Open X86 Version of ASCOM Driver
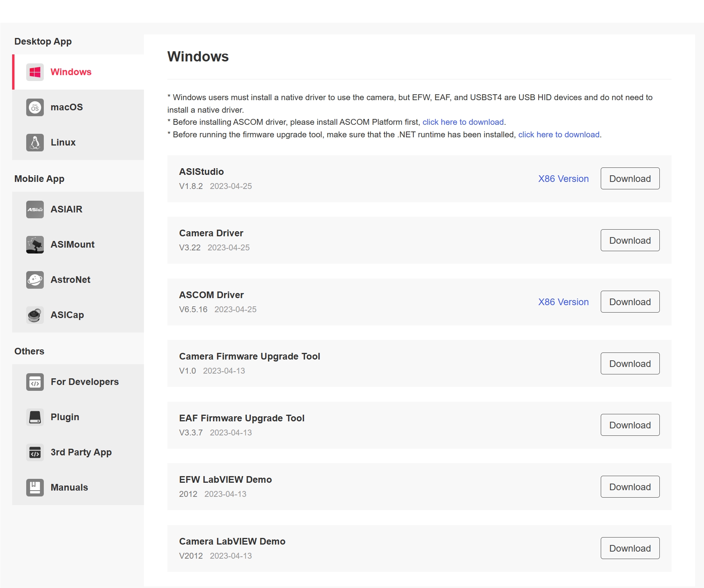The height and width of the screenshot is (588, 704). click(563, 302)
